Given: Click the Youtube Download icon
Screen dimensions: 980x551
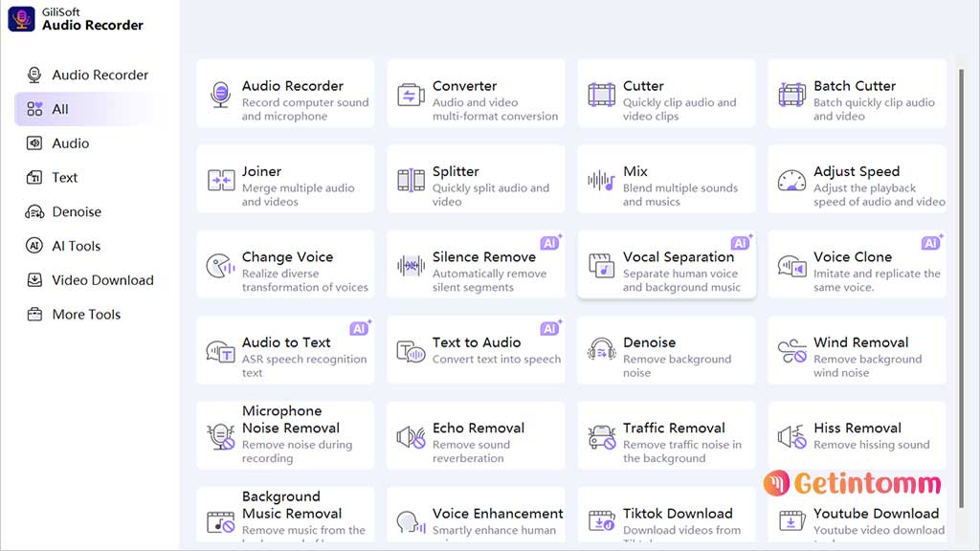Looking at the screenshot, I should tap(791, 520).
